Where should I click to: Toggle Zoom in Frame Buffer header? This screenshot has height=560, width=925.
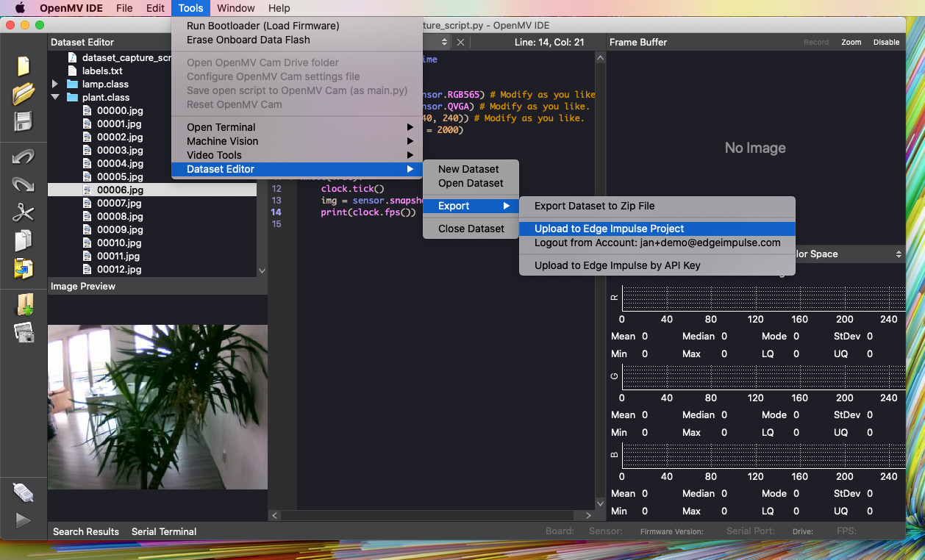click(x=851, y=42)
